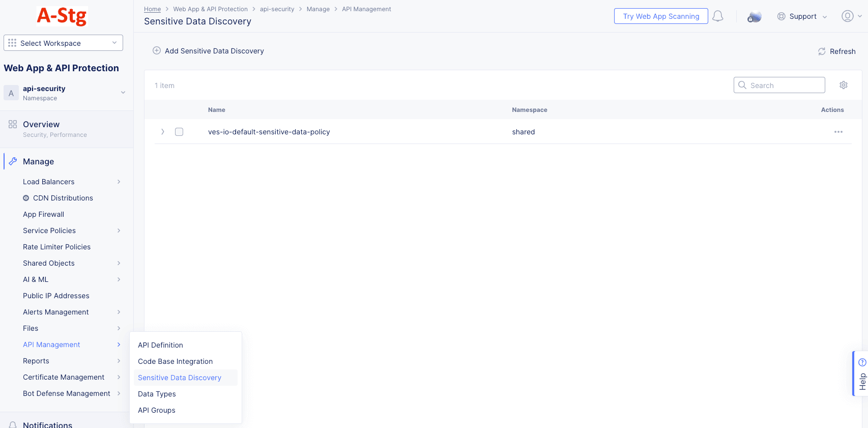Click the ves-io-default-sensitive-data-policy name

tap(269, 132)
